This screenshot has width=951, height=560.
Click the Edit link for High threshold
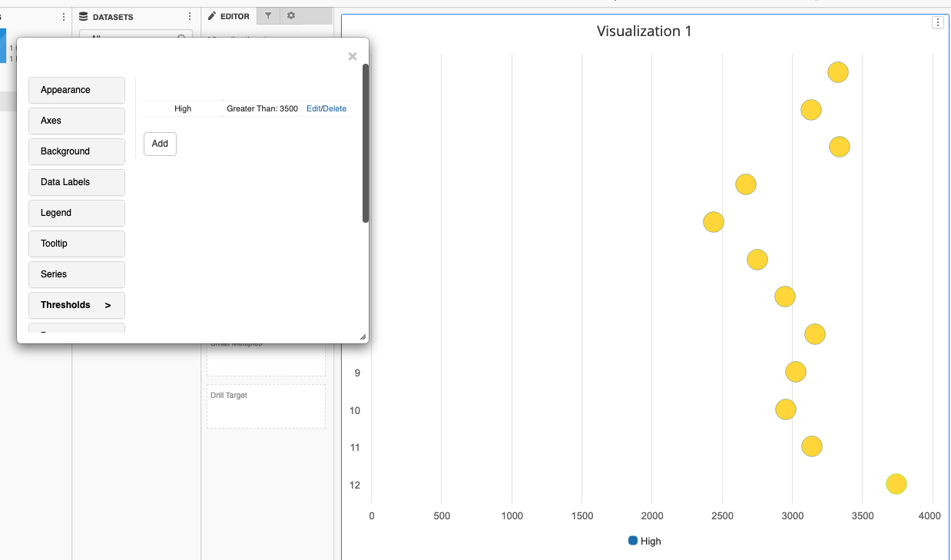click(313, 109)
